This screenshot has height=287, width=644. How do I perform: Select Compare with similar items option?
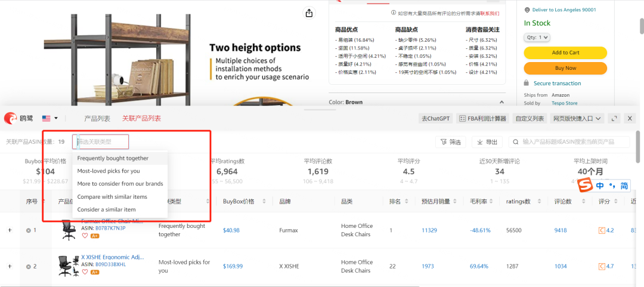120,196
